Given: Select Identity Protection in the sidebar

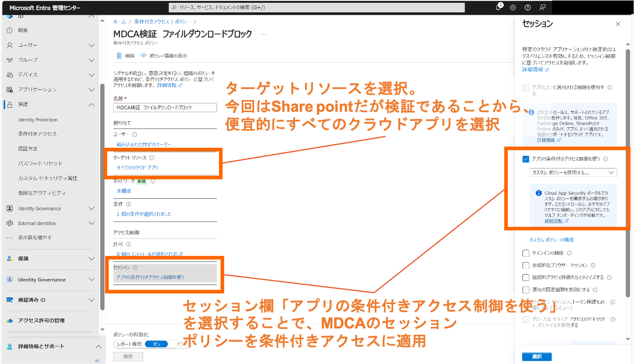Looking at the screenshot, I should click(x=38, y=120).
